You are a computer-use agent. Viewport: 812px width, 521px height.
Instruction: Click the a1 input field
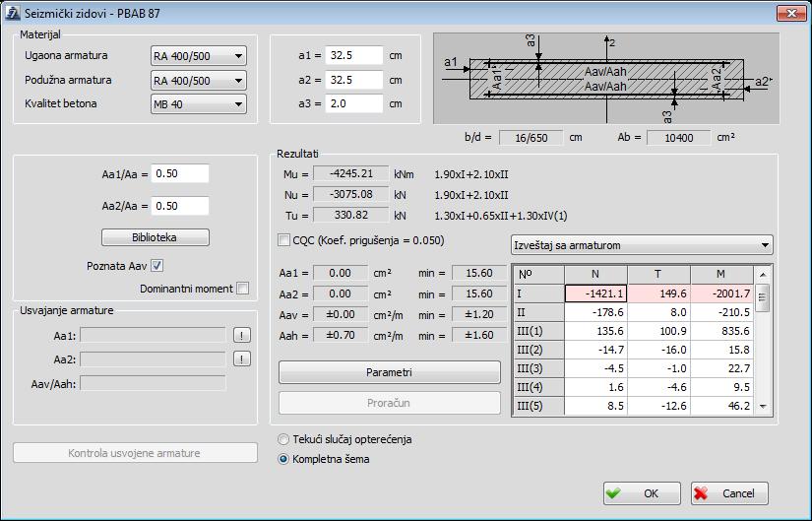354,55
